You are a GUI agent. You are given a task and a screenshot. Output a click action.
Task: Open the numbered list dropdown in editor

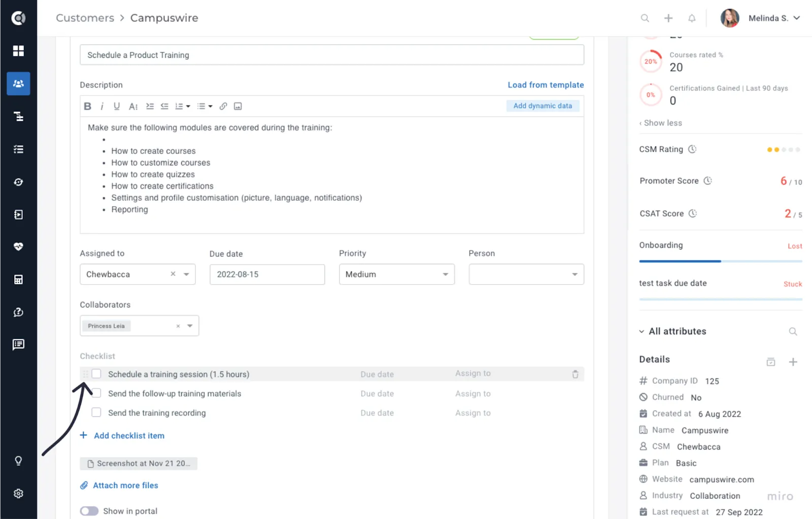[x=183, y=106]
